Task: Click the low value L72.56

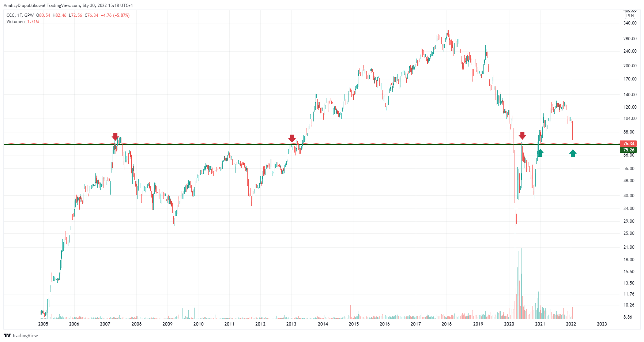Action: tap(76, 15)
